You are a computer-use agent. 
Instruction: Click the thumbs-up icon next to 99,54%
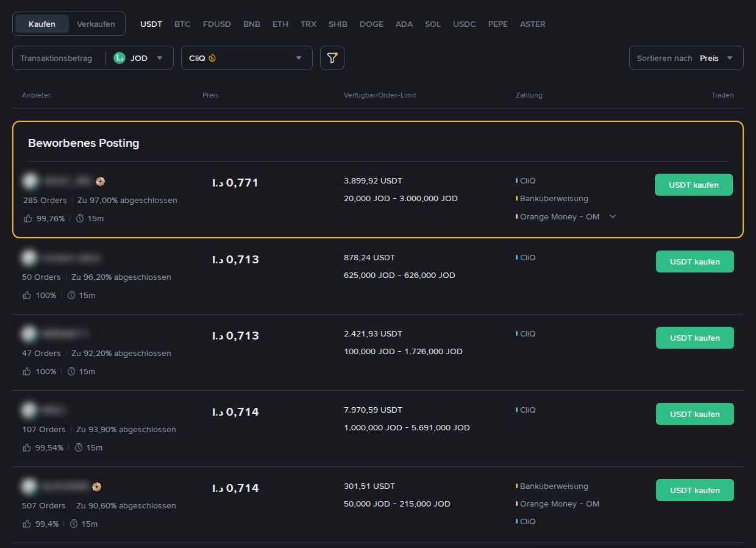point(27,447)
